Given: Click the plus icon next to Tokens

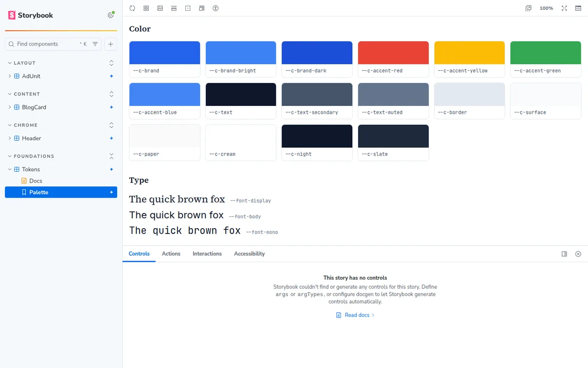Looking at the screenshot, I should point(112,169).
